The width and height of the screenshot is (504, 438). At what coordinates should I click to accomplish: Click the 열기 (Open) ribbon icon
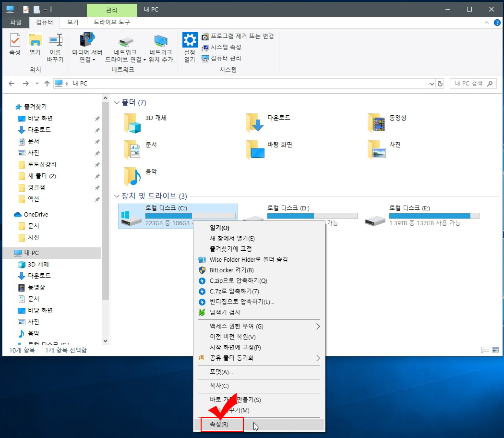coord(35,44)
